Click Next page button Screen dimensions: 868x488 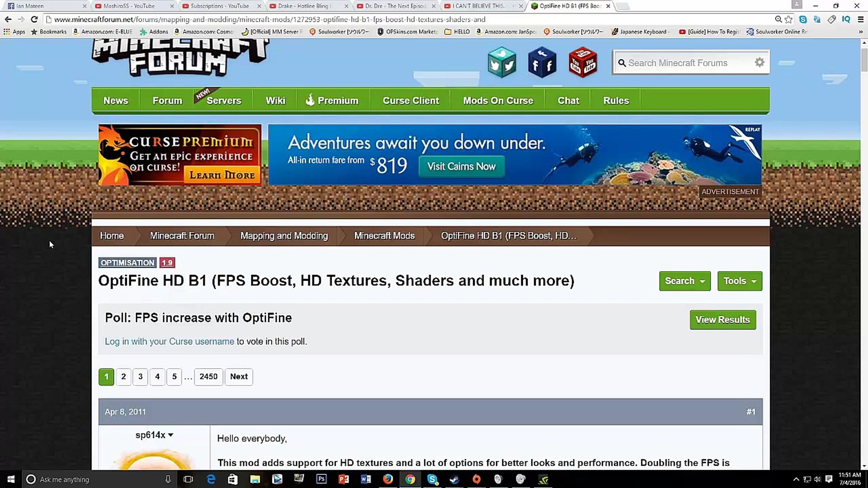(x=239, y=376)
